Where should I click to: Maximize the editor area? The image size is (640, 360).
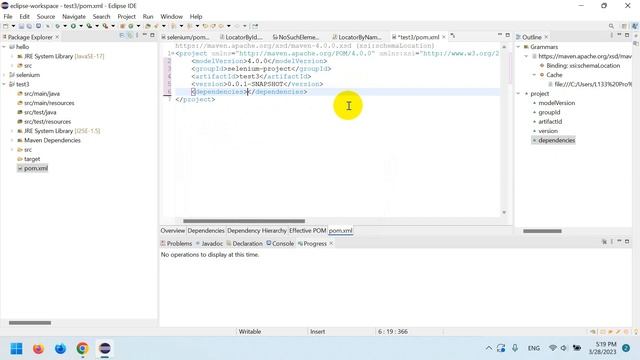507,36
